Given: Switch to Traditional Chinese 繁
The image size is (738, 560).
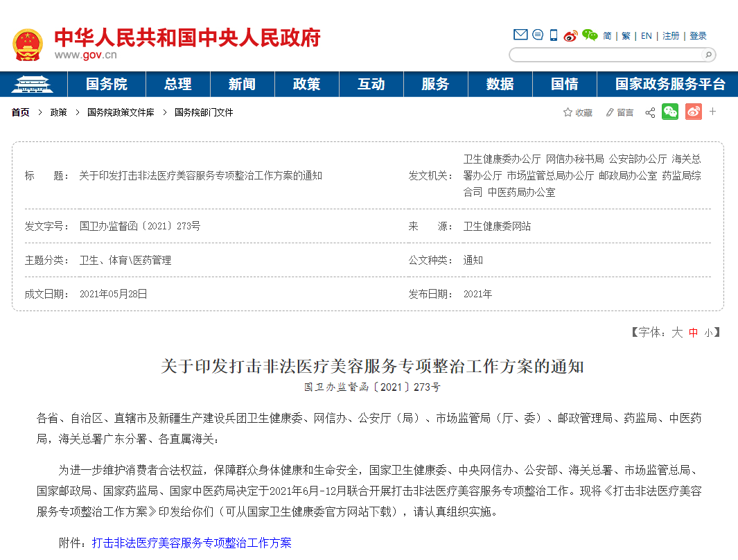Looking at the screenshot, I should click(626, 36).
